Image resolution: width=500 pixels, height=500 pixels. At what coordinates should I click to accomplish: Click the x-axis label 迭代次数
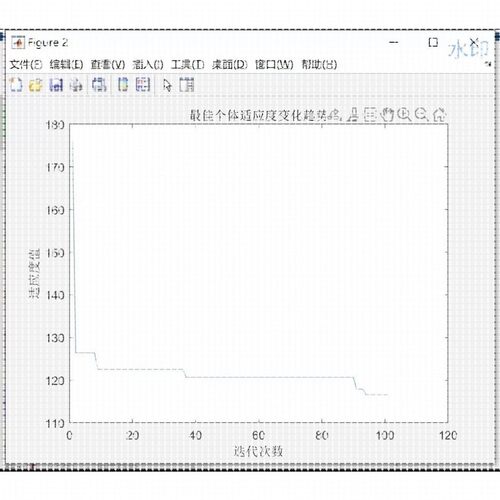pyautogui.click(x=258, y=451)
